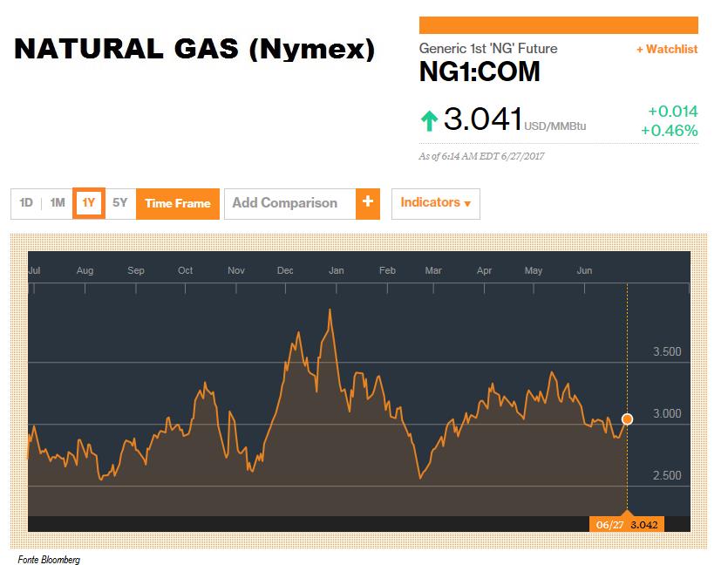Click the orange banner bar above ticker
This screenshot has height=565, width=728.
click(559, 25)
